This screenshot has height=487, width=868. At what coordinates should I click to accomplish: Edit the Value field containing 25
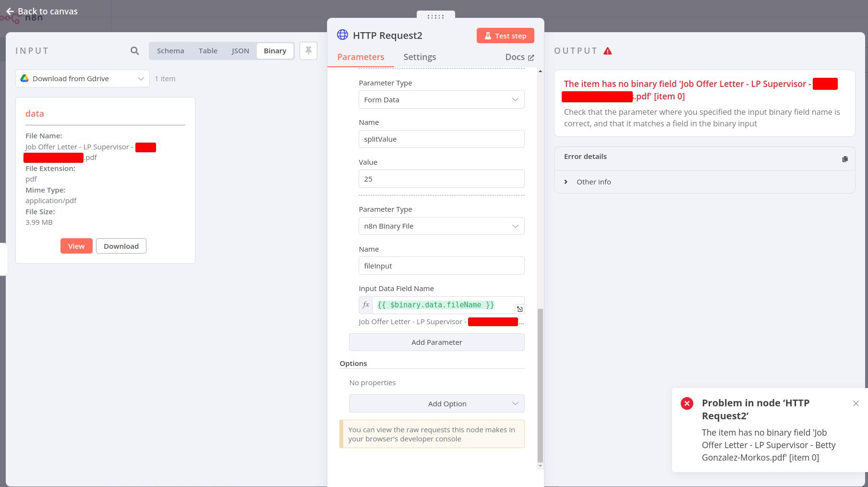coord(441,179)
